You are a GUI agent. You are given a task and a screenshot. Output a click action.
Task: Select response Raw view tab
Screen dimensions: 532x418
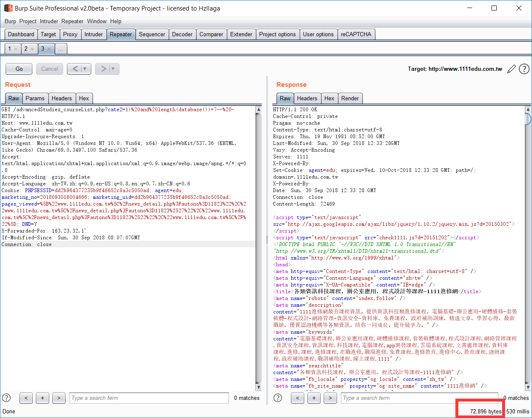pos(285,98)
